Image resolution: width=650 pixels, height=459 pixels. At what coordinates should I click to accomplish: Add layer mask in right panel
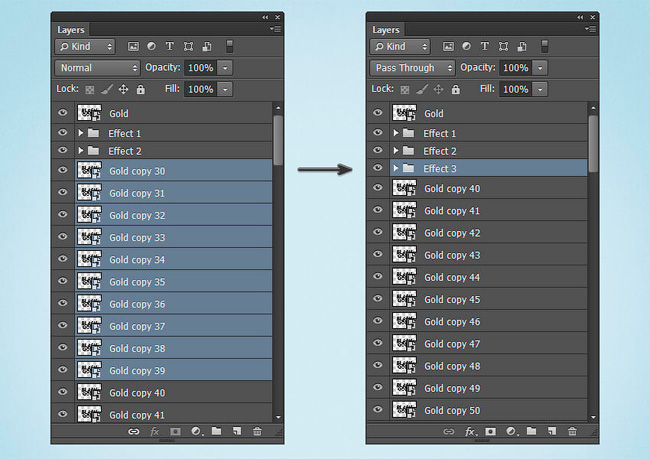coord(490,432)
